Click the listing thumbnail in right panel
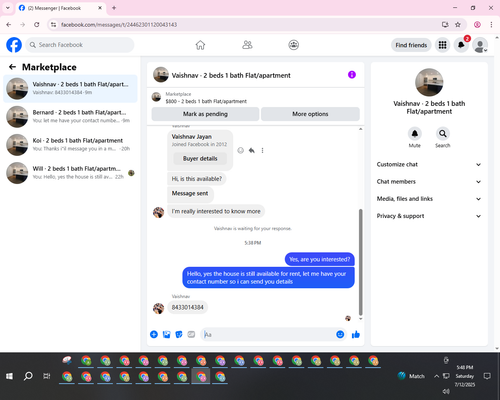The image size is (500, 400). [429, 82]
